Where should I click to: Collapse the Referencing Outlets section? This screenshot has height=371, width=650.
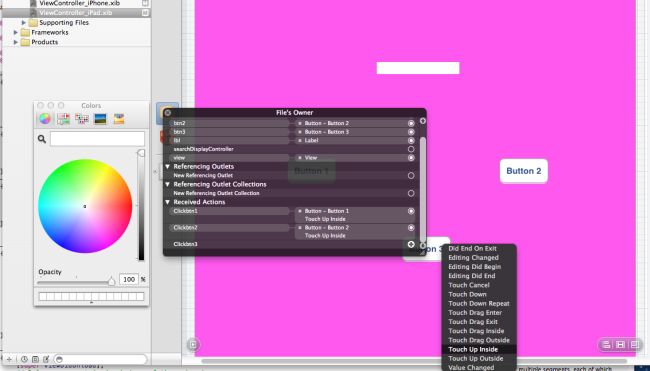(x=168, y=167)
